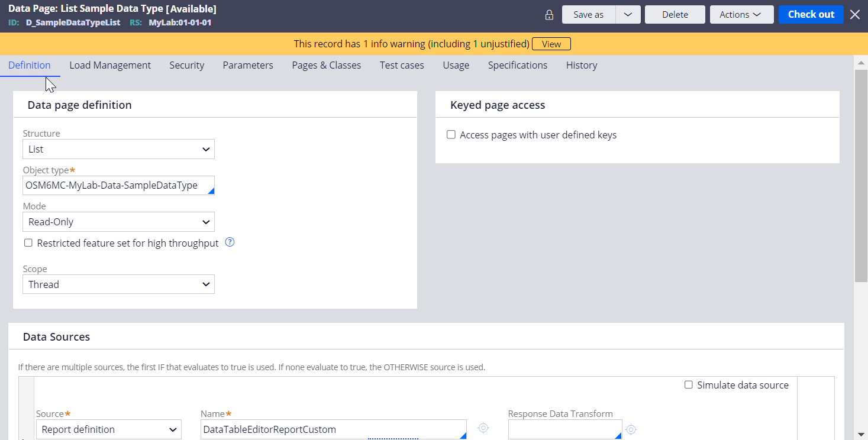Enable Access pages with user defined keys
This screenshot has height=440, width=868.
click(x=451, y=135)
